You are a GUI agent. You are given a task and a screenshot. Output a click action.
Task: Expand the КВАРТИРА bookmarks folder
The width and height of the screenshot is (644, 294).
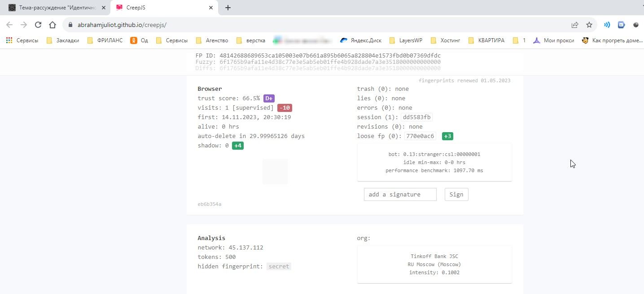point(486,40)
